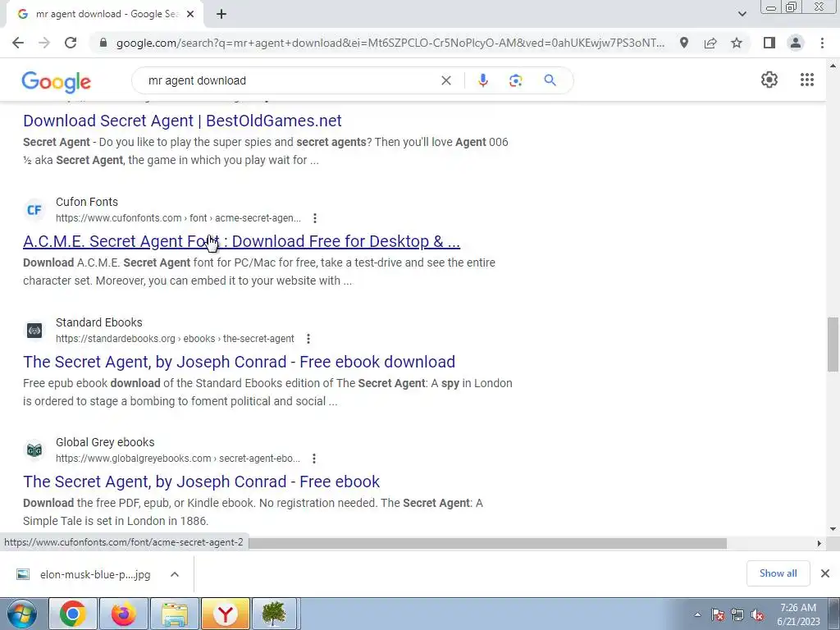The height and width of the screenshot is (630, 840).
Task: Open more options for Standard Ebooks result
Action: point(308,339)
